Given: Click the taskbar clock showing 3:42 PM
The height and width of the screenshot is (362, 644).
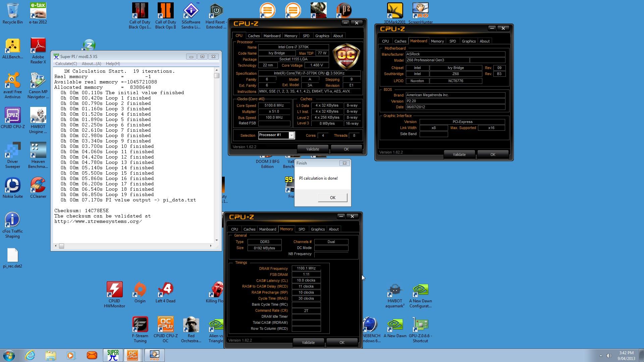Looking at the screenshot, I should pos(626,356).
